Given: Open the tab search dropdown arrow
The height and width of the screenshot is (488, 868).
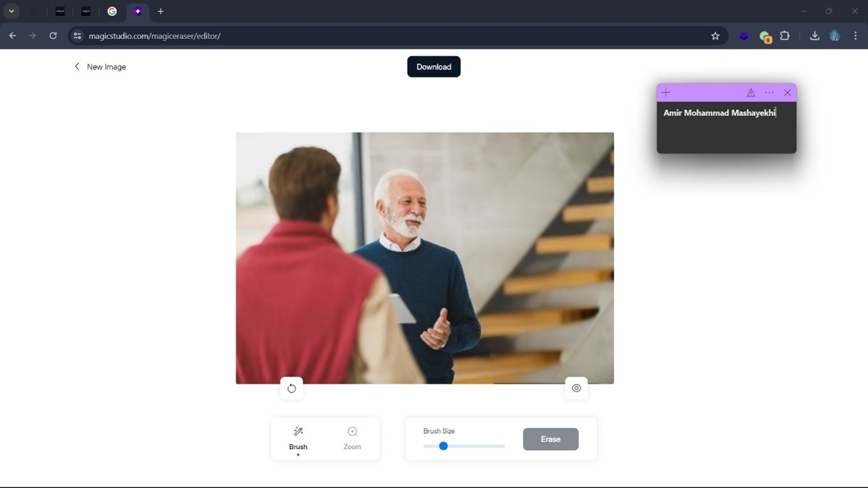Looking at the screenshot, I should point(12,12).
